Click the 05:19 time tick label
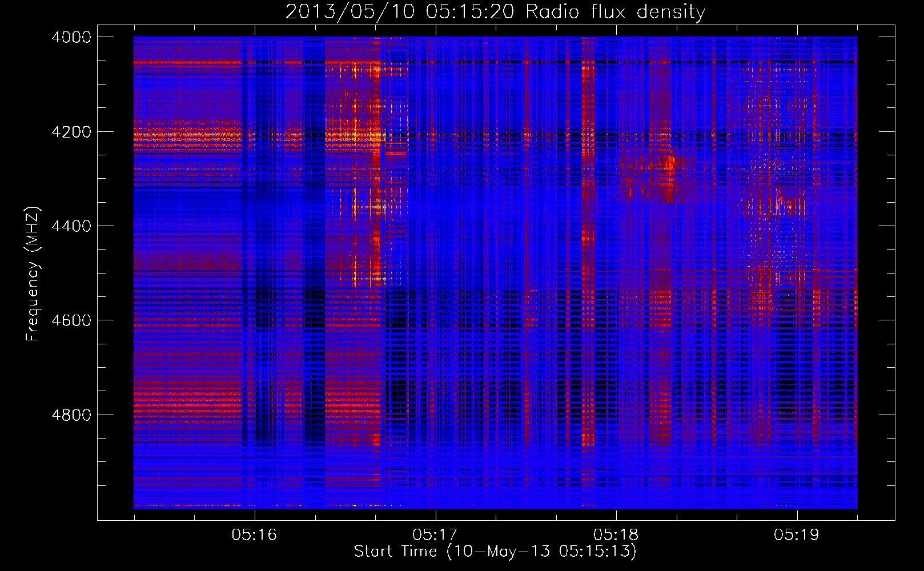Screen dimensions: 924x571 click(797, 534)
